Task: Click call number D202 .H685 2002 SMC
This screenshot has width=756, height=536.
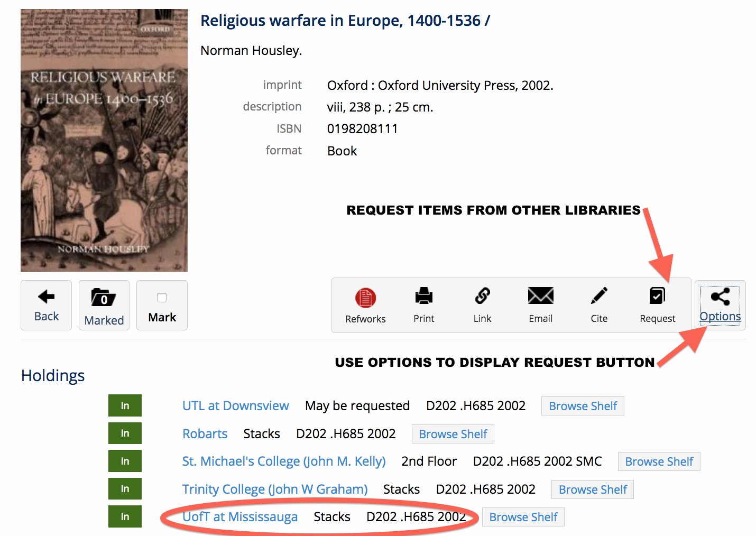Action: [537, 461]
